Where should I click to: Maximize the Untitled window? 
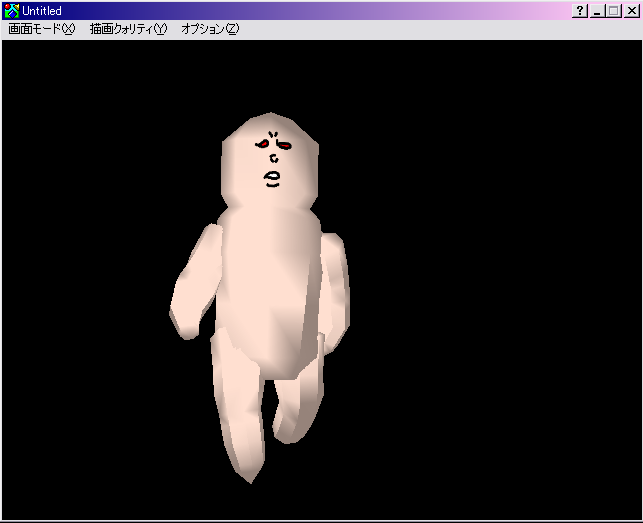pos(614,10)
